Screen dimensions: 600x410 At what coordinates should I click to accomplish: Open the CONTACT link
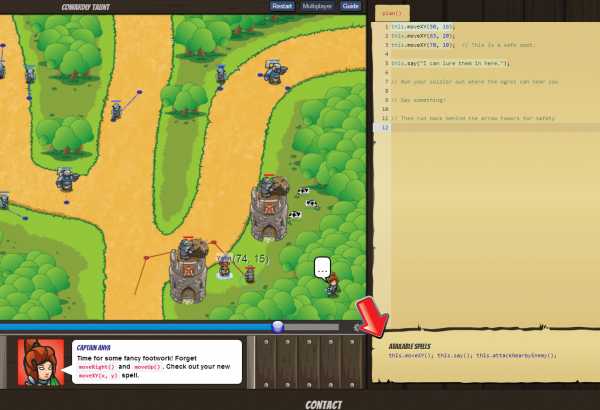click(323, 405)
